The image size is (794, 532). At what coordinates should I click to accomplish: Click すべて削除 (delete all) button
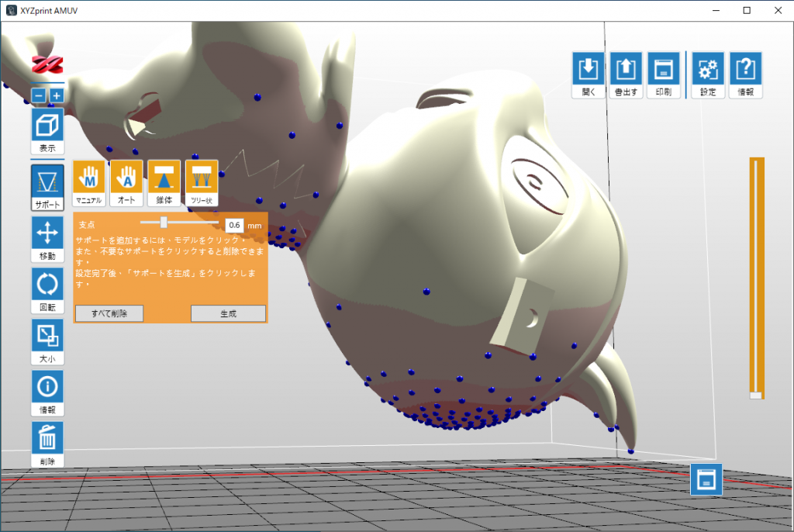click(x=109, y=313)
